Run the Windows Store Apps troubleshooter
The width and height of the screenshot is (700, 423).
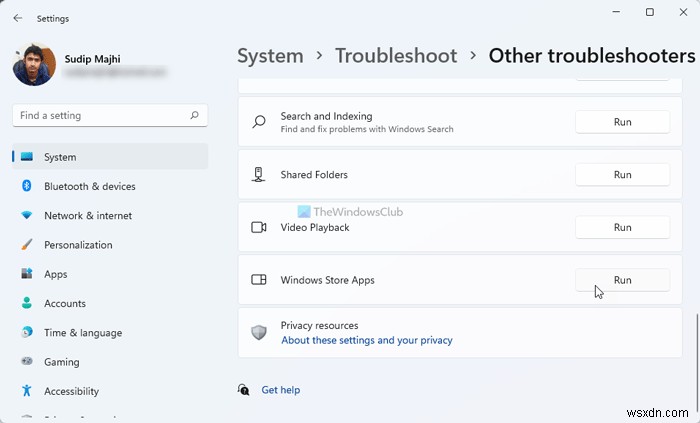(622, 280)
